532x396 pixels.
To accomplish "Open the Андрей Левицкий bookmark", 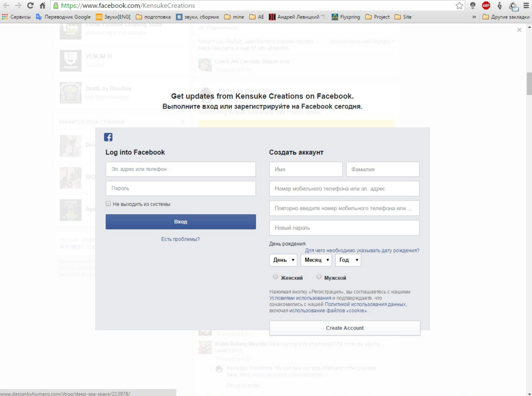I will 297,17.
